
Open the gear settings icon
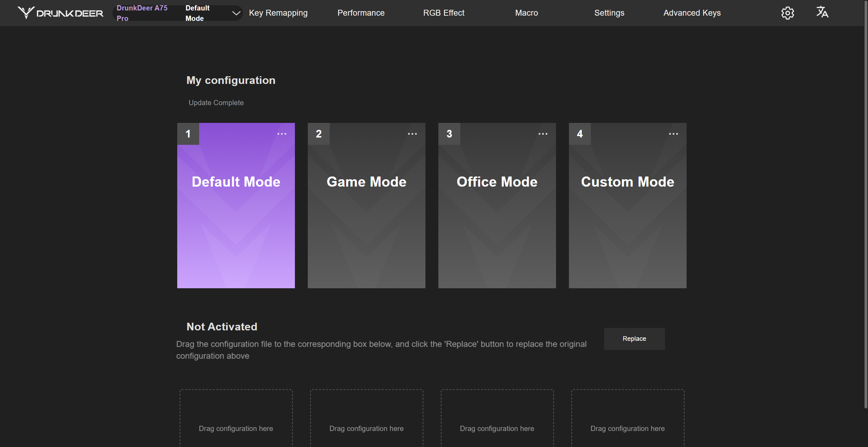coord(787,13)
